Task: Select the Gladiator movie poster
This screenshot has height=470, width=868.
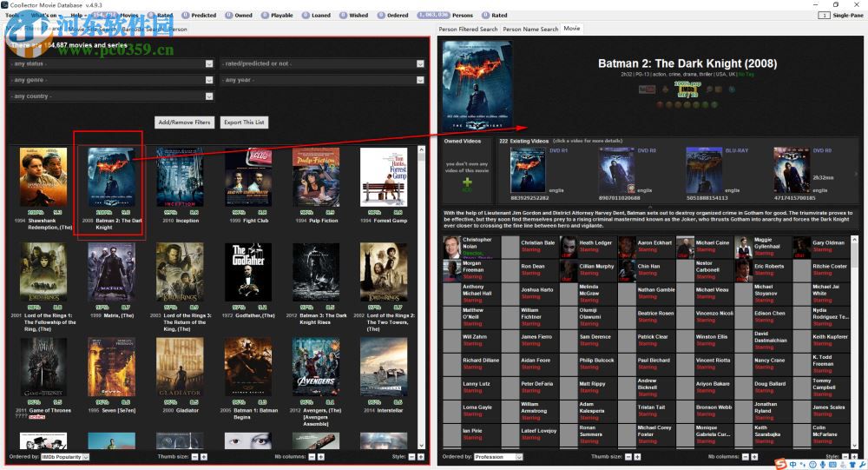Action: click(180, 367)
